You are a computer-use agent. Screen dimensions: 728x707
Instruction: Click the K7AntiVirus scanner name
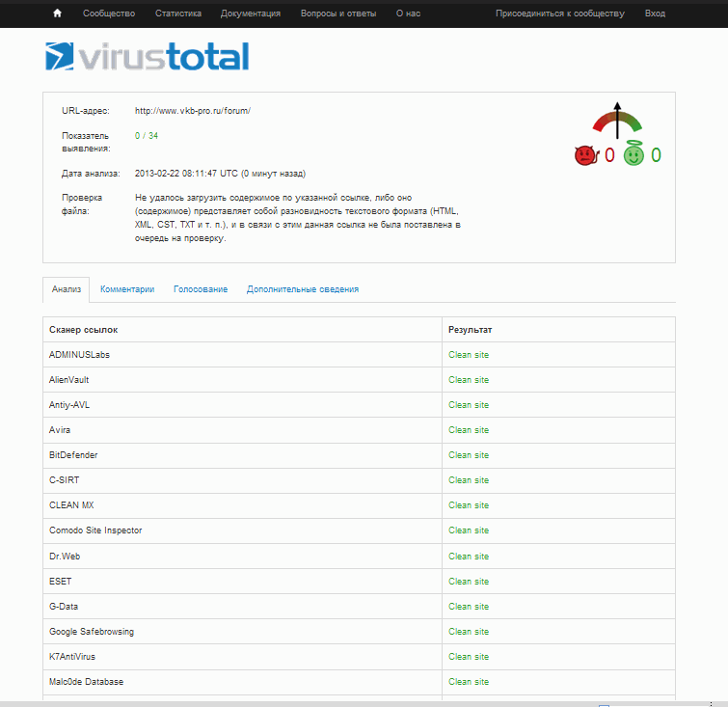[x=72, y=657]
